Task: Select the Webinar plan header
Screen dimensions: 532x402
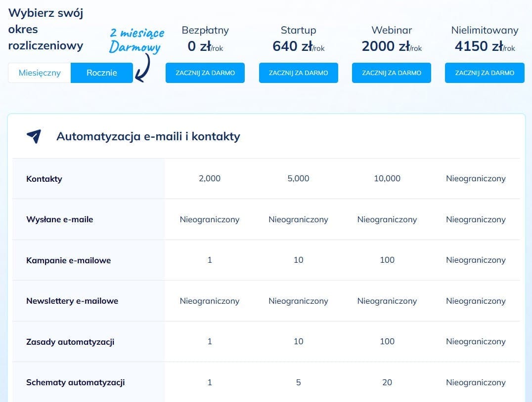Action: [x=391, y=30]
